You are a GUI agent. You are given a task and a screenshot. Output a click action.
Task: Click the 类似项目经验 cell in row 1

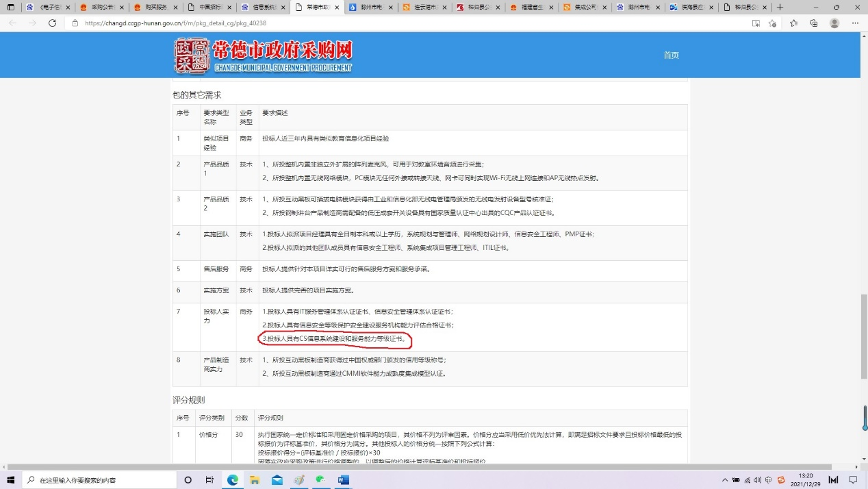pyautogui.click(x=217, y=142)
